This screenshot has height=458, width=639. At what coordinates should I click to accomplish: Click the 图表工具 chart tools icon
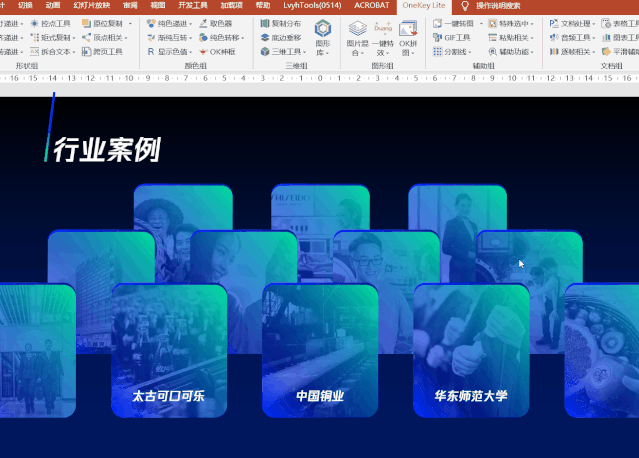606,37
